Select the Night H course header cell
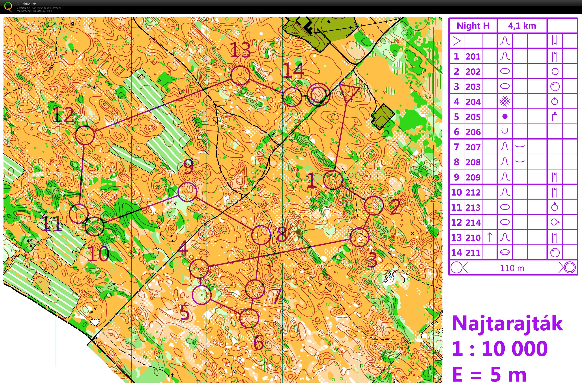The image size is (582, 392). (473, 26)
